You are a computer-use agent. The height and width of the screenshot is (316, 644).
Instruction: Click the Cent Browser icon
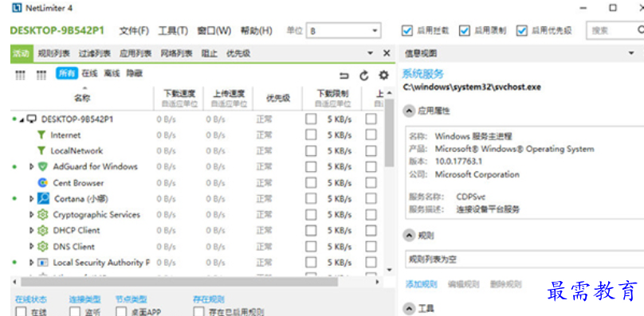point(43,182)
